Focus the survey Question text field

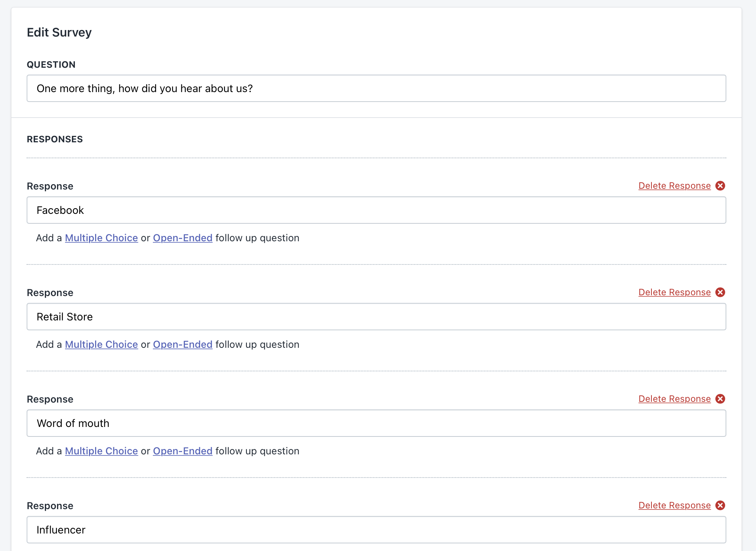click(376, 88)
